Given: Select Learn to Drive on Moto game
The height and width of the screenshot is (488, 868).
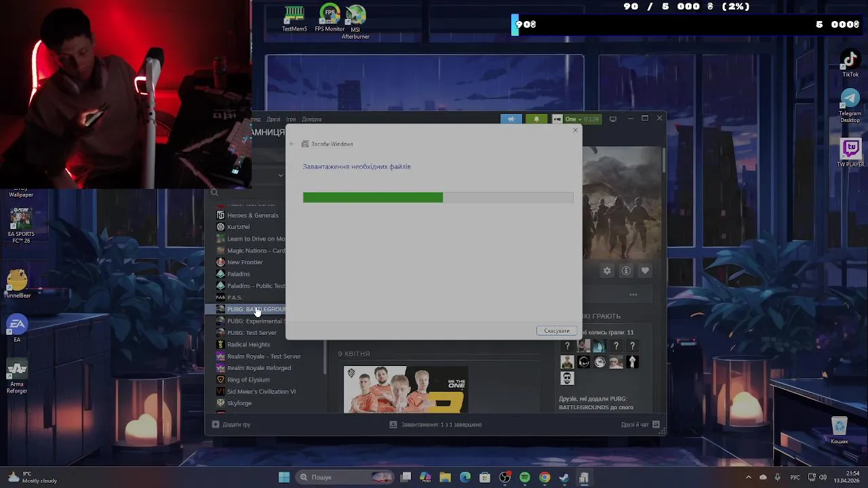Looking at the screenshot, I should click(250, 239).
